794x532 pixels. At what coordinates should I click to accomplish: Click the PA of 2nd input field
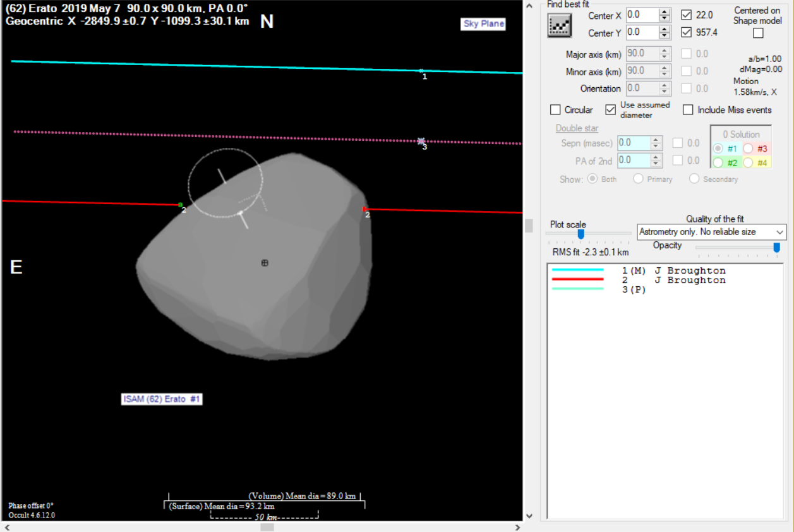click(634, 161)
